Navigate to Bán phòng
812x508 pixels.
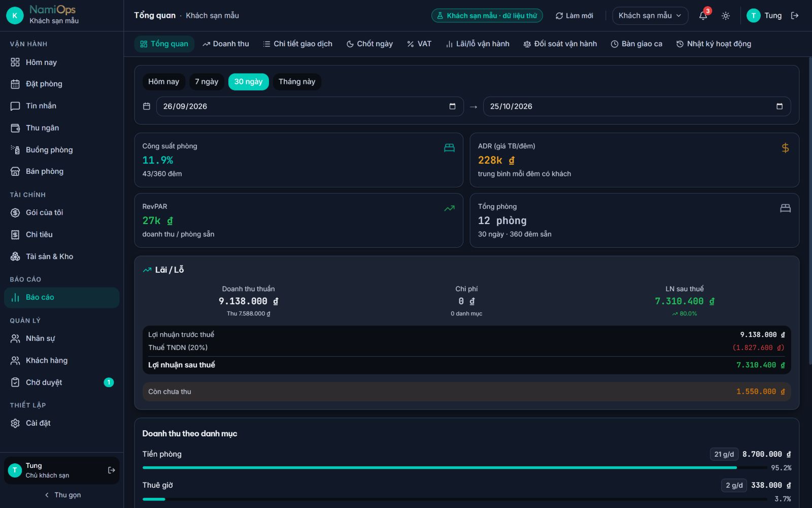click(61, 172)
